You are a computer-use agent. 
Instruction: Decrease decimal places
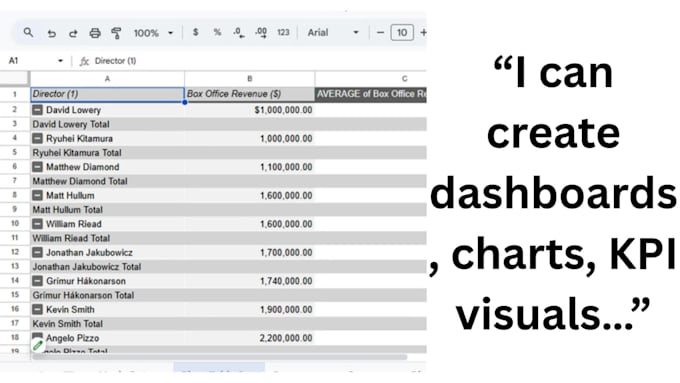coord(239,33)
